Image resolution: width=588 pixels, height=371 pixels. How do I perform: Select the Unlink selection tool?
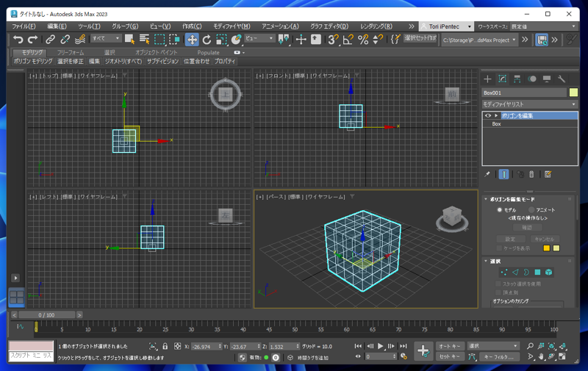(x=65, y=39)
